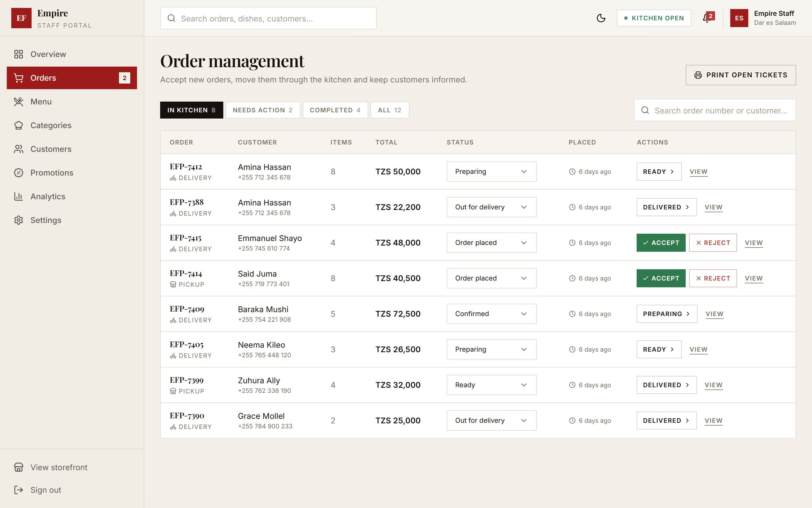Open Promotions badge icon

click(18, 173)
